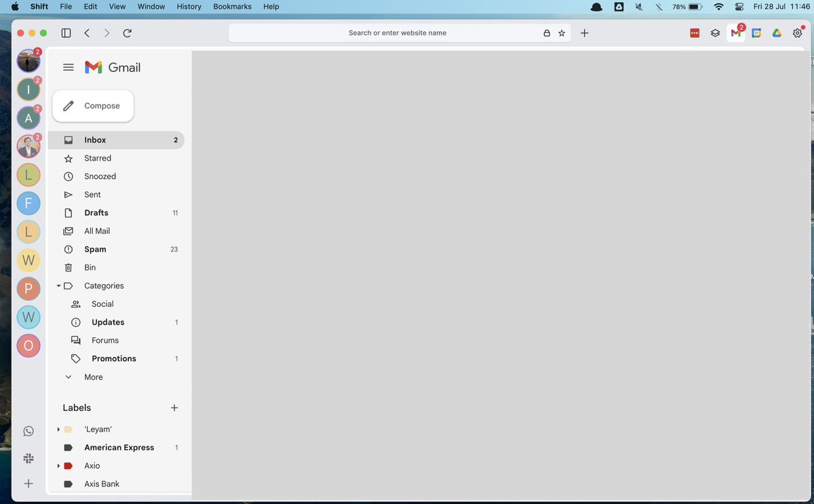Screen dimensions: 814x504
Task: Go back with the left arrow
Action: tap(87, 33)
